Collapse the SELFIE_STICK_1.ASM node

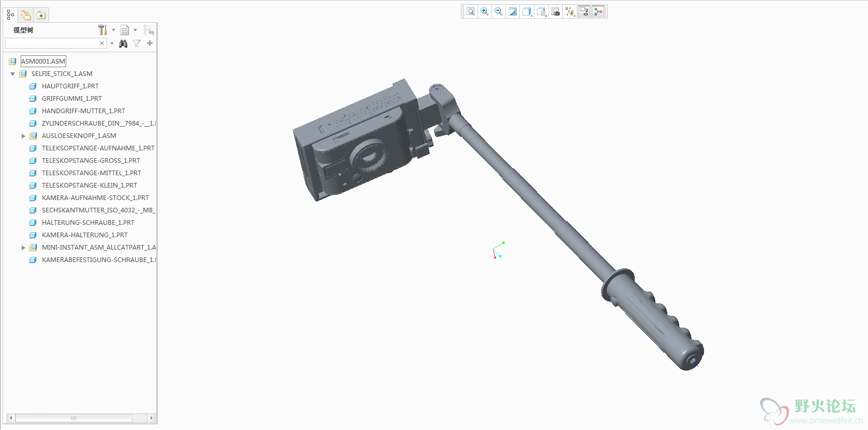click(13, 74)
